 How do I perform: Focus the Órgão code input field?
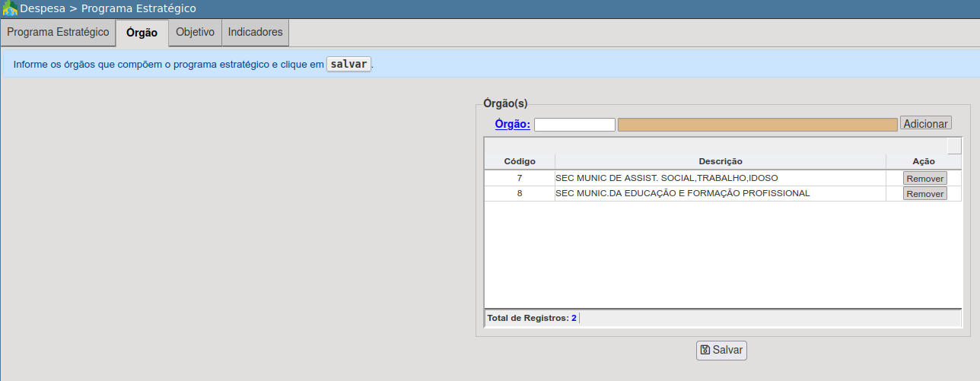pyautogui.click(x=574, y=125)
